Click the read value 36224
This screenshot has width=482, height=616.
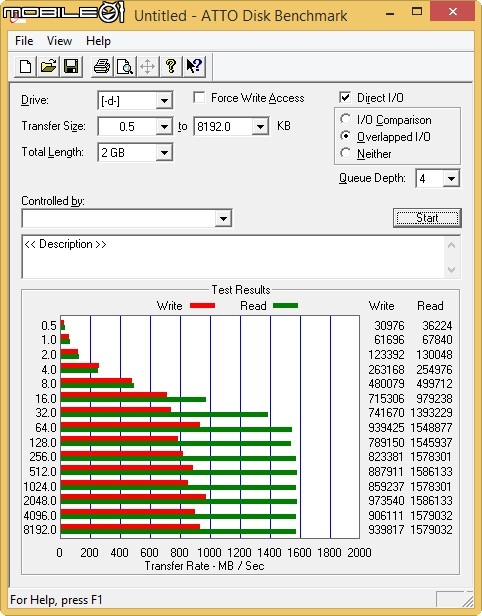click(437, 325)
